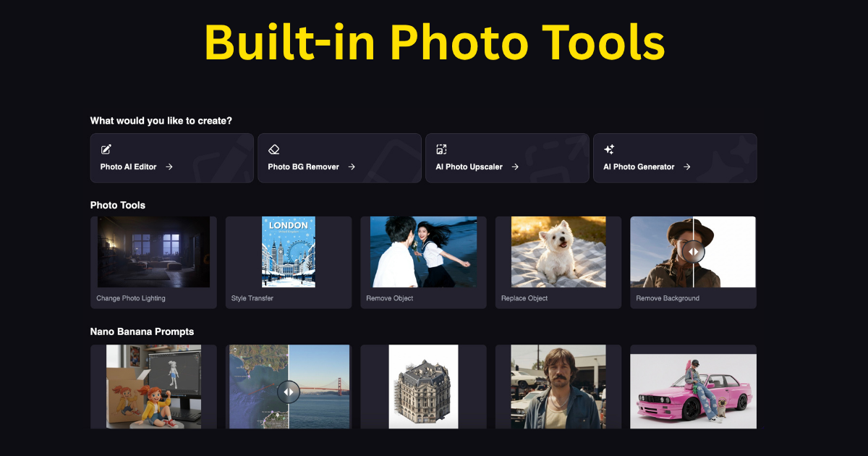Click the Photo AI Editor pencil icon
The width and height of the screenshot is (868, 456).
(106, 150)
